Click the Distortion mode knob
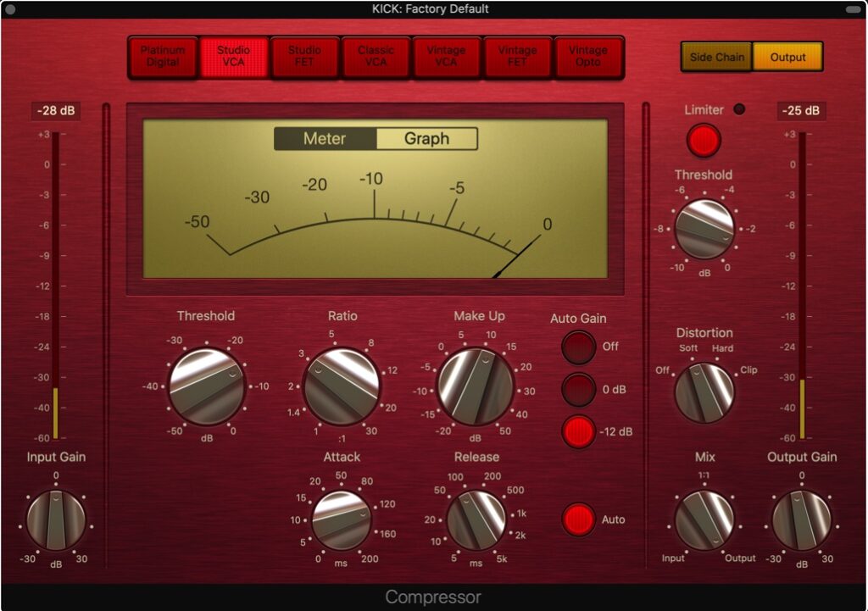The image size is (868, 611). click(x=704, y=393)
